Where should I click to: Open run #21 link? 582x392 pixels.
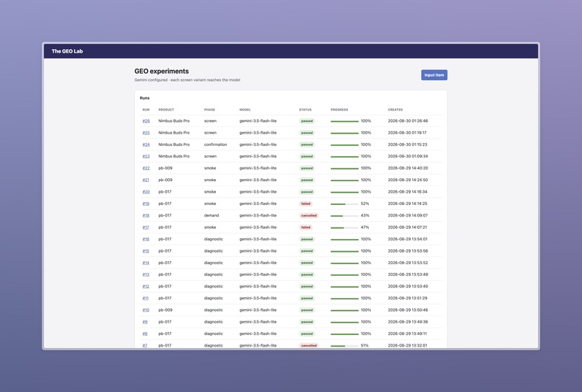[146, 180]
